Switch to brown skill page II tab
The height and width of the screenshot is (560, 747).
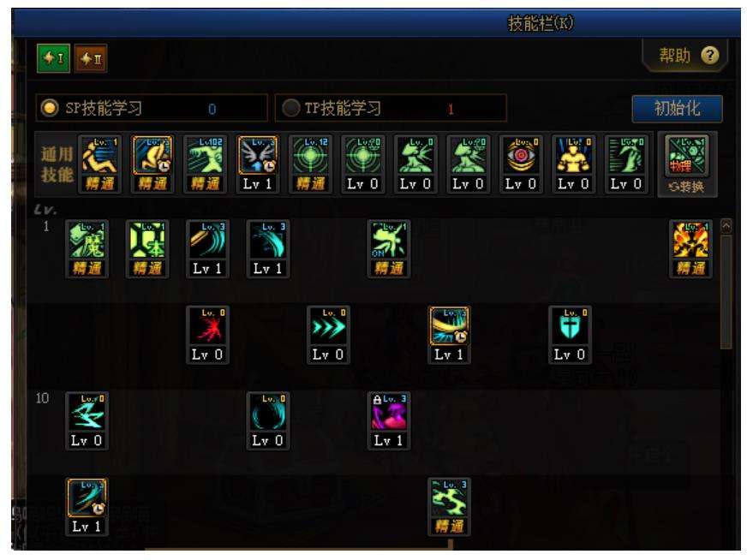click(x=91, y=58)
